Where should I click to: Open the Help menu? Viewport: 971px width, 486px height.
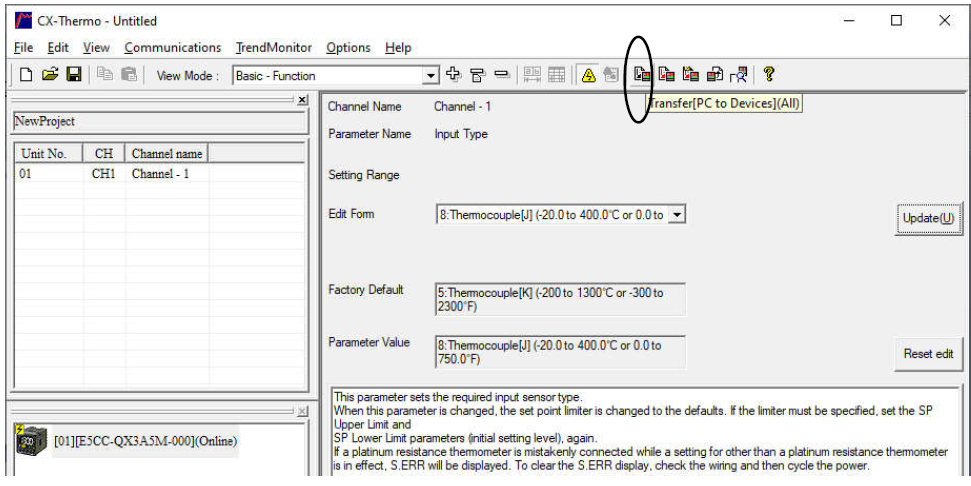[x=398, y=47]
